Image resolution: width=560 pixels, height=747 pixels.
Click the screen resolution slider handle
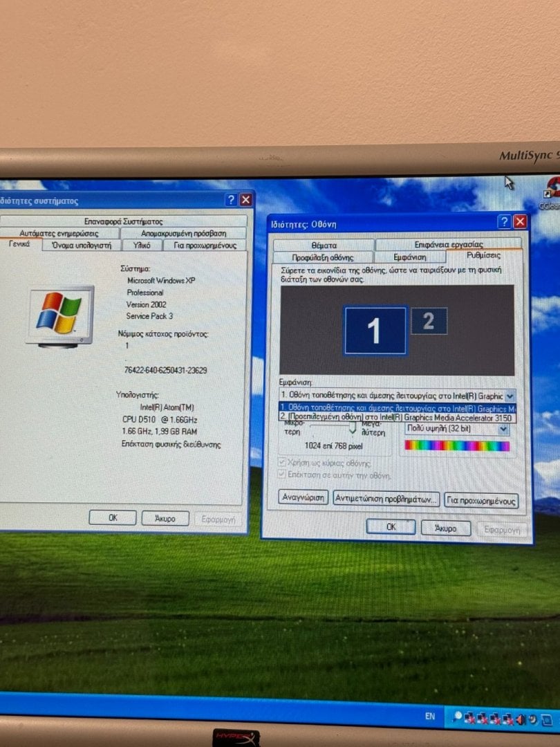[353, 429]
